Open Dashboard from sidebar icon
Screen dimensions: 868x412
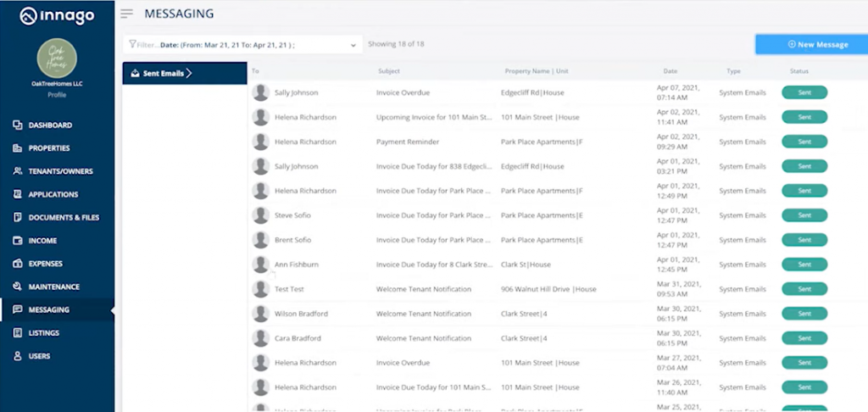[18, 125]
